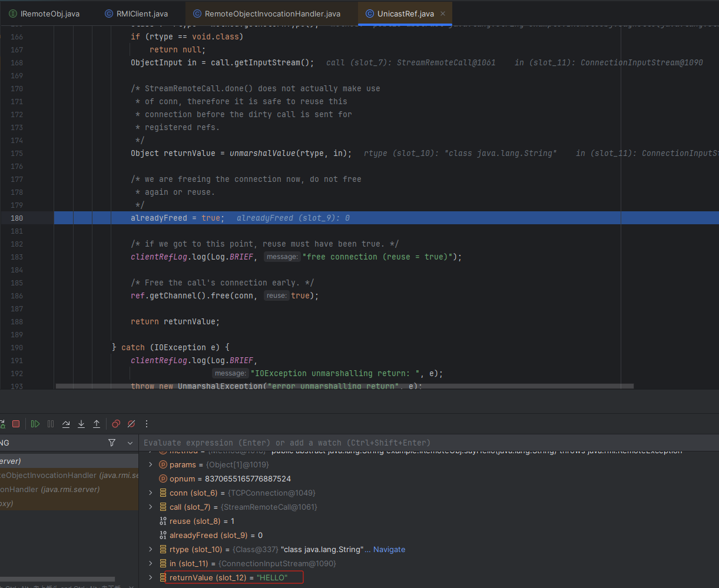Close the UnicastRef.java tab
The width and height of the screenshot is (719, 588).
443,14
